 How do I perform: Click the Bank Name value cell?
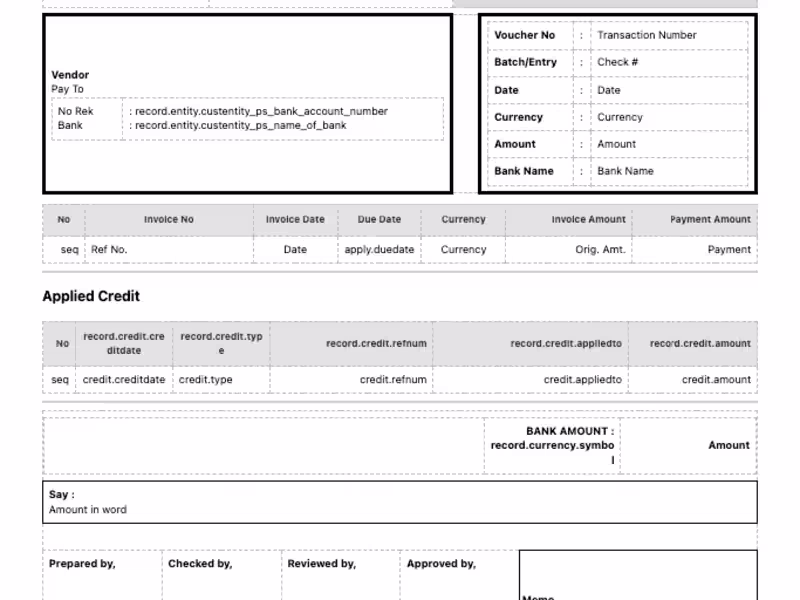tap(669, 171)
